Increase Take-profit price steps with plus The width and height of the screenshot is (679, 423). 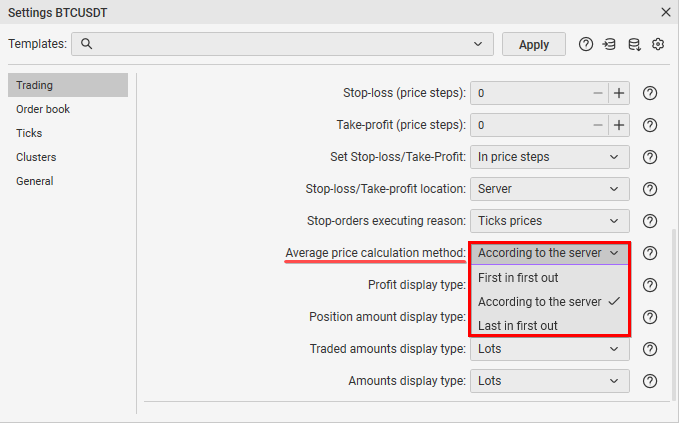pyautogui.click(x=619, y=125)
